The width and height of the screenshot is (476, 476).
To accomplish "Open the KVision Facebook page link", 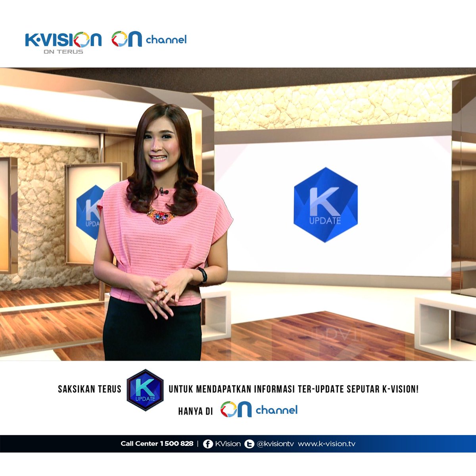I will [x=228, y=444].
